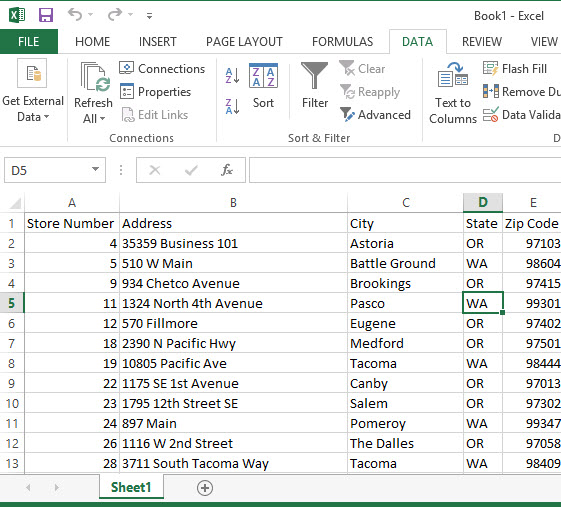Open the Sort dialog icon
This screenshot has width=561, height=507.
(263, 75)
